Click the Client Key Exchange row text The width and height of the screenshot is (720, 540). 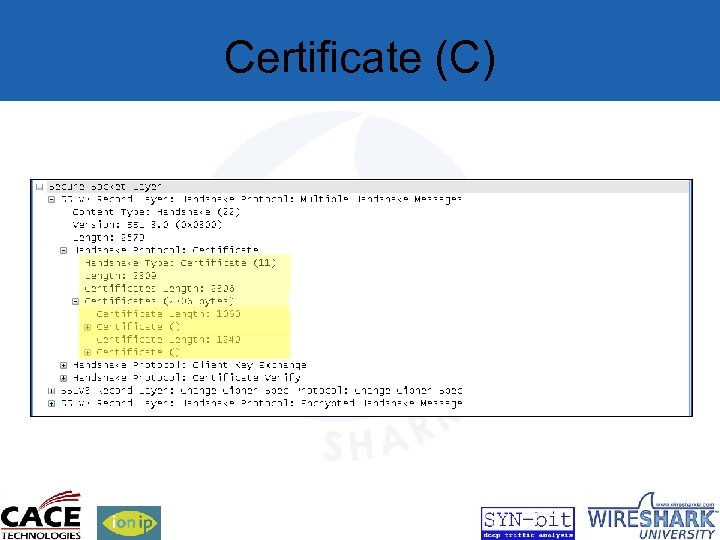(x=190, y=365)
